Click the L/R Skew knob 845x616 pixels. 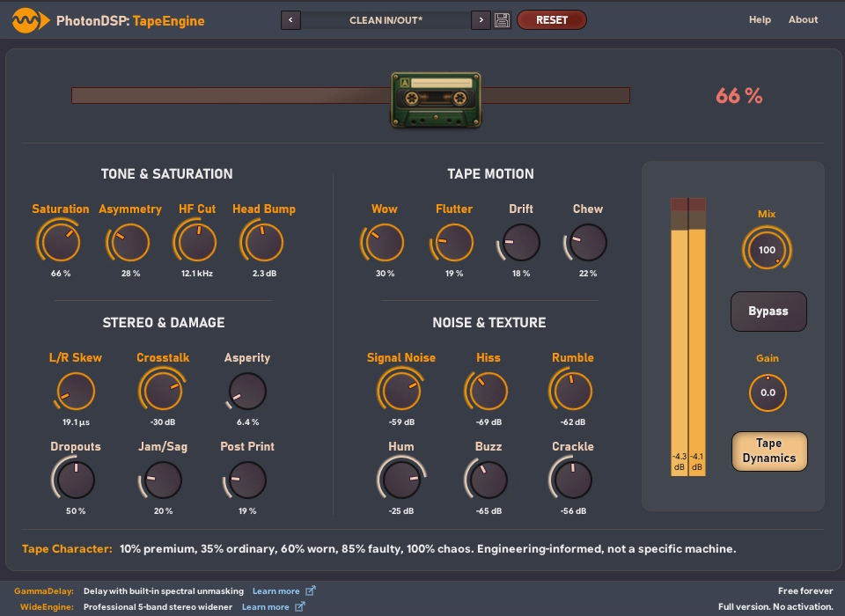pyautogui.click(x=76, y=392)
